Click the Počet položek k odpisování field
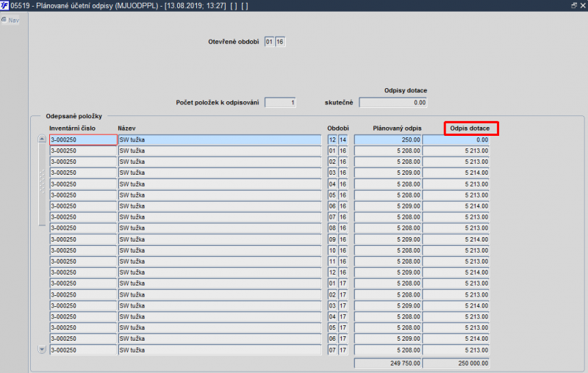 pos(280,103)
